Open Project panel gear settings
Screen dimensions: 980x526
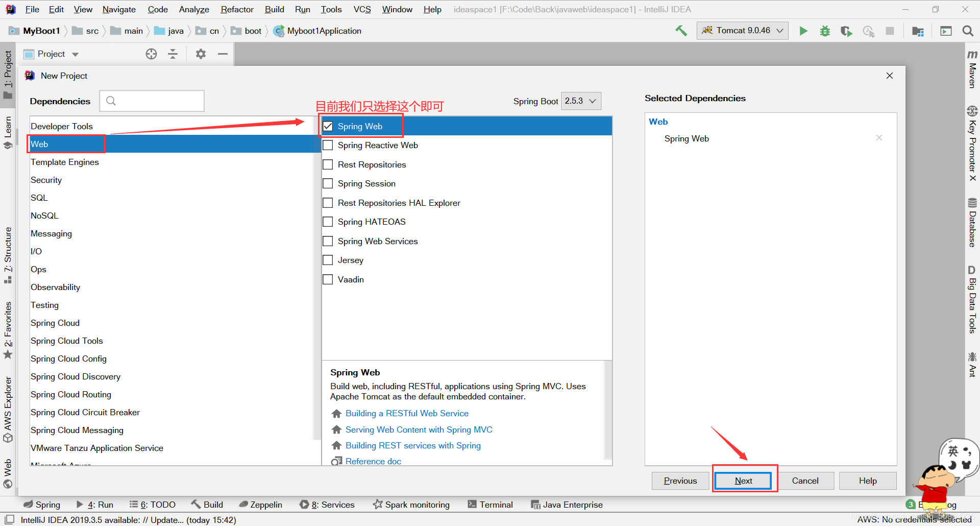201,54
